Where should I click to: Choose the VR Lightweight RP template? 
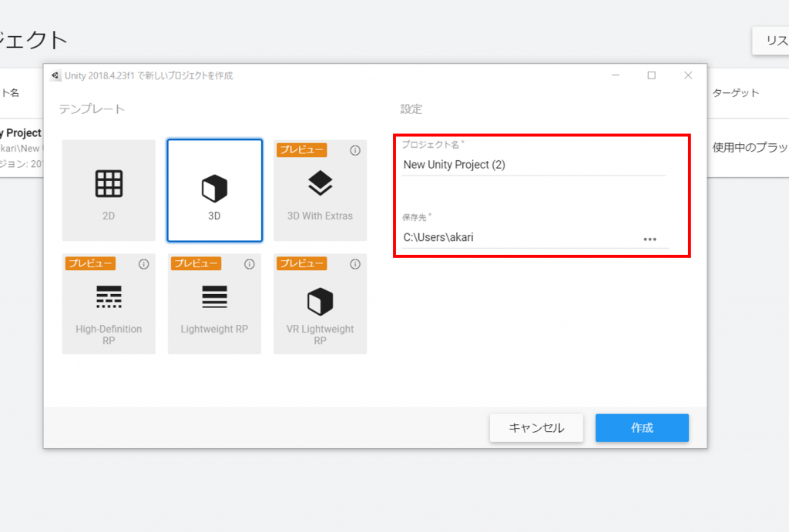(320, 303)
